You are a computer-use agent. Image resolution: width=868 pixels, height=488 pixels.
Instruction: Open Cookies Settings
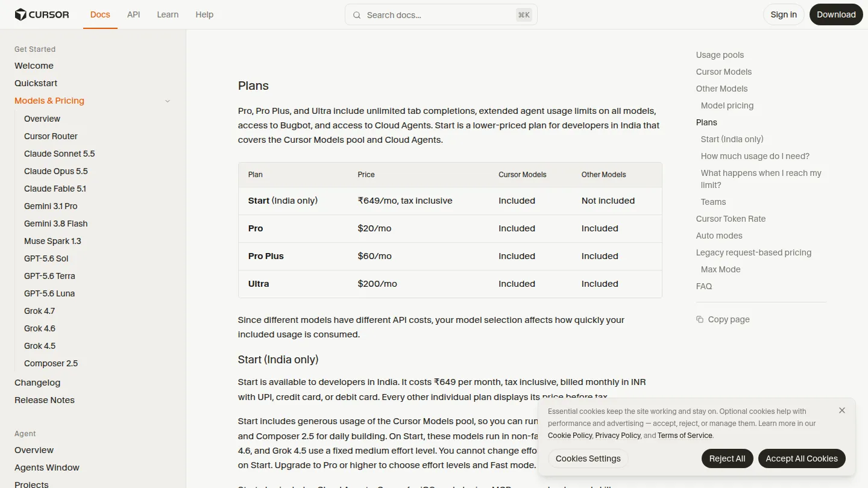(588, 458)
